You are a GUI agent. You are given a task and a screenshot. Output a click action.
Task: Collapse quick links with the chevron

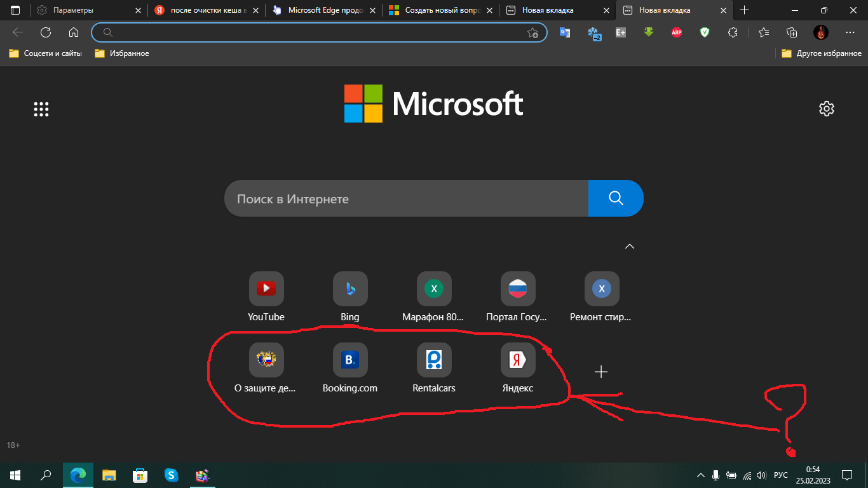click(630, 247)
